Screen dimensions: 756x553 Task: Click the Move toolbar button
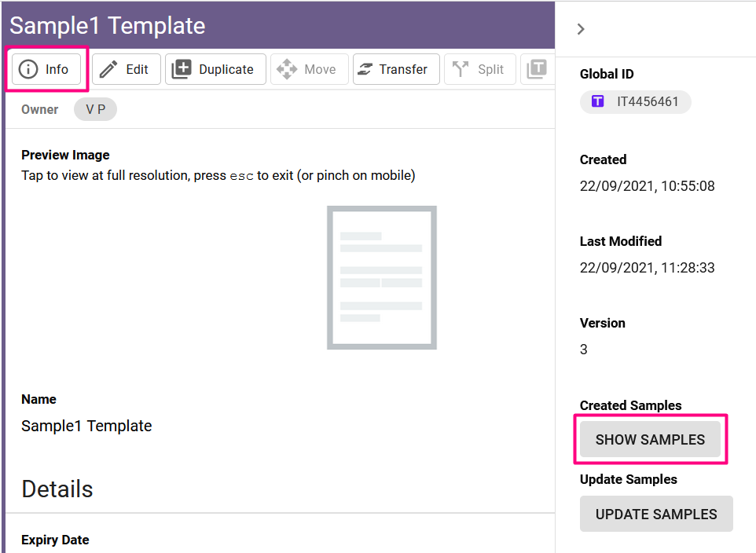point(310,69)
